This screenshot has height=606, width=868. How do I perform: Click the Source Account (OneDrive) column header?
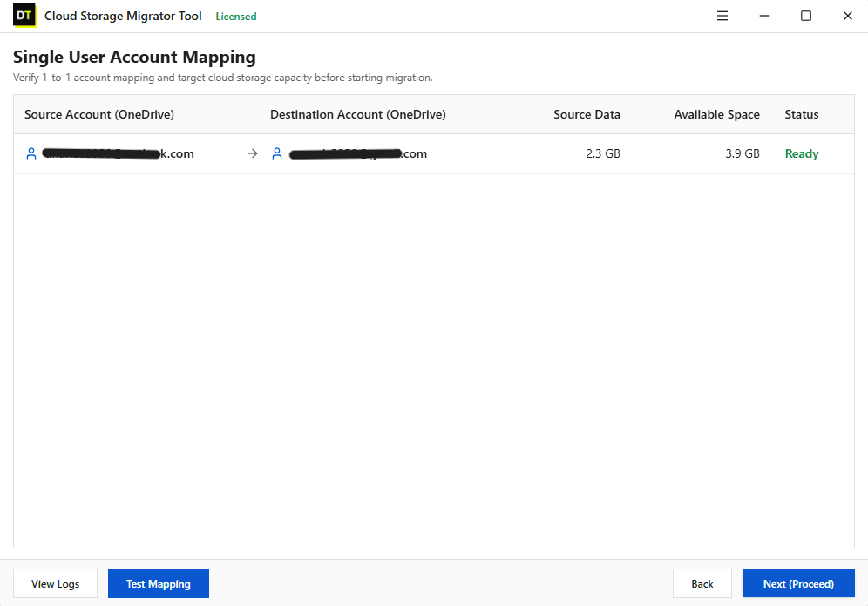[99, 115]
